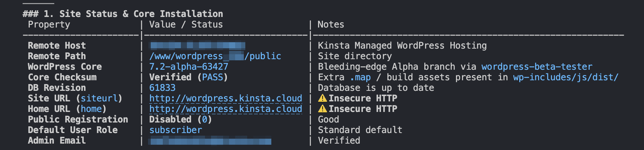Click the .map text in Notes
The image size is (644, 150).
[x=360, y=77]
